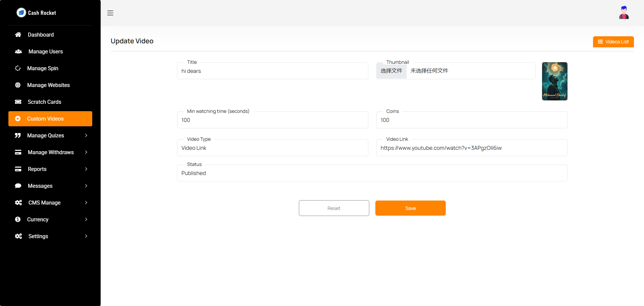Expand the Manage Quizes submenu chevron
This screenshot has width=644, height=306.
pyautogui.click(x=86, y=135)
